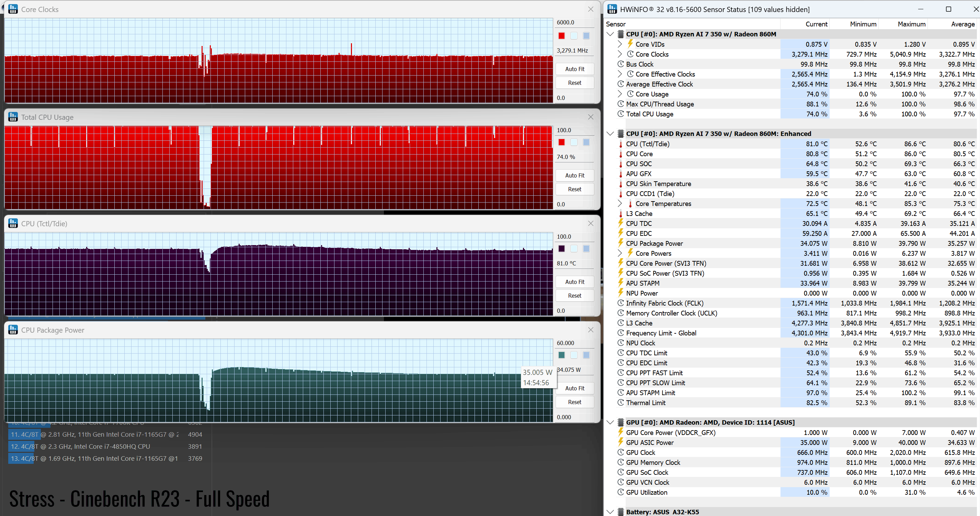
Task: Click lightning icon beside NPU Power
Action: (x=621, y=293)
